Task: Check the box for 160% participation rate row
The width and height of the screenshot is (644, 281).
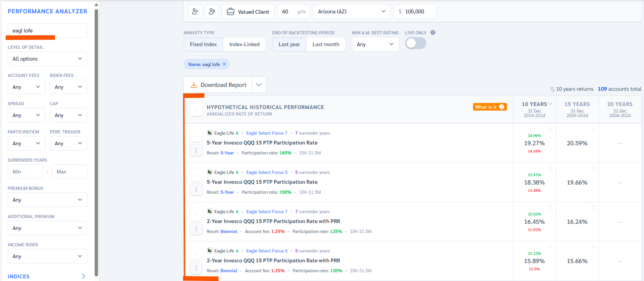Action: (x=196, y=135)
